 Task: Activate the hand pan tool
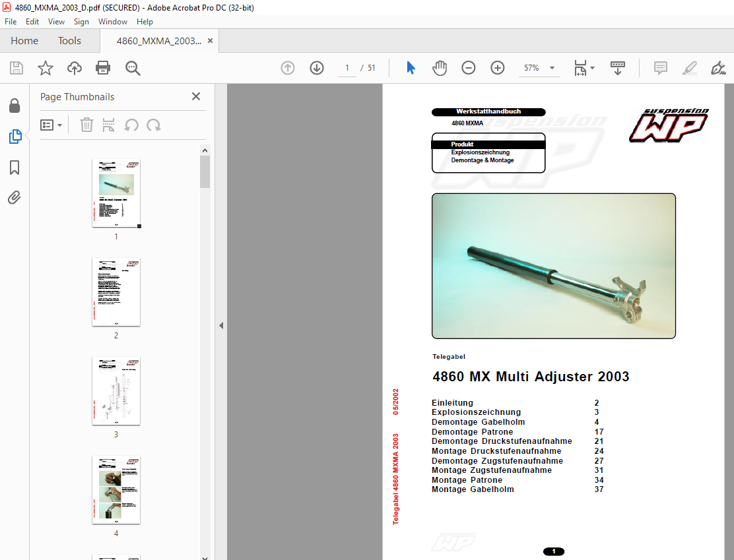(440, 69)
